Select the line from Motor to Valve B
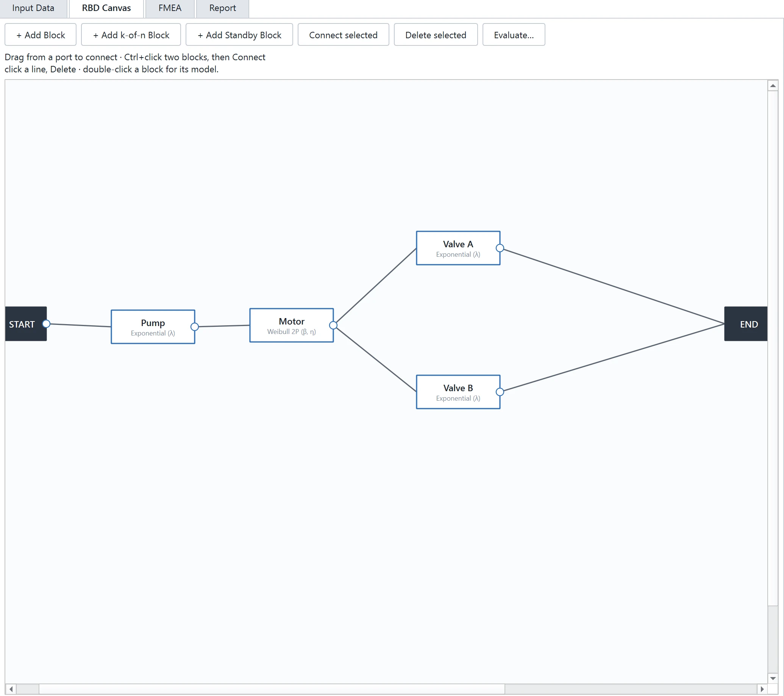The image size is (784, 696). coord(376,359)
